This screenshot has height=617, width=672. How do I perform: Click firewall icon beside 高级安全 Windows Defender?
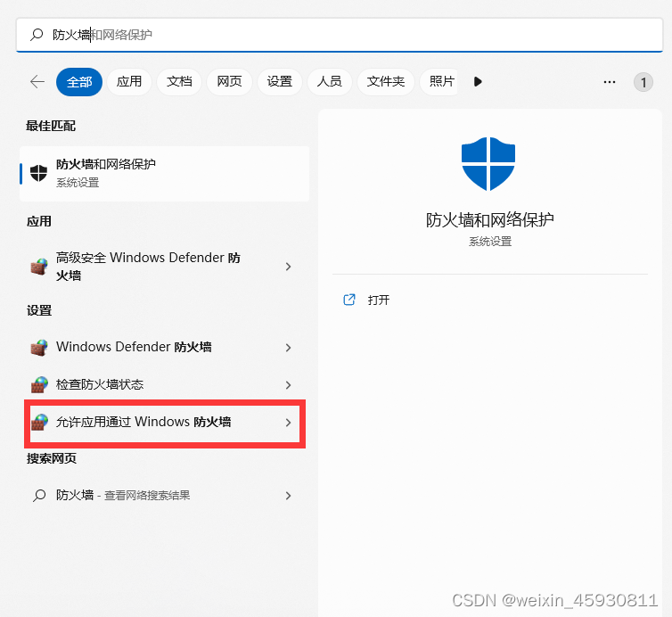tap(39, 267)
